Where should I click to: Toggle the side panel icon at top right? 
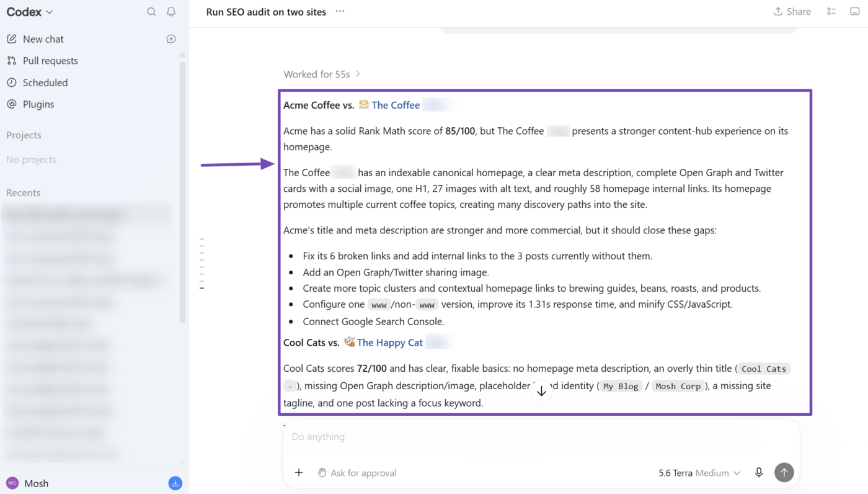(x=855, y=11)
